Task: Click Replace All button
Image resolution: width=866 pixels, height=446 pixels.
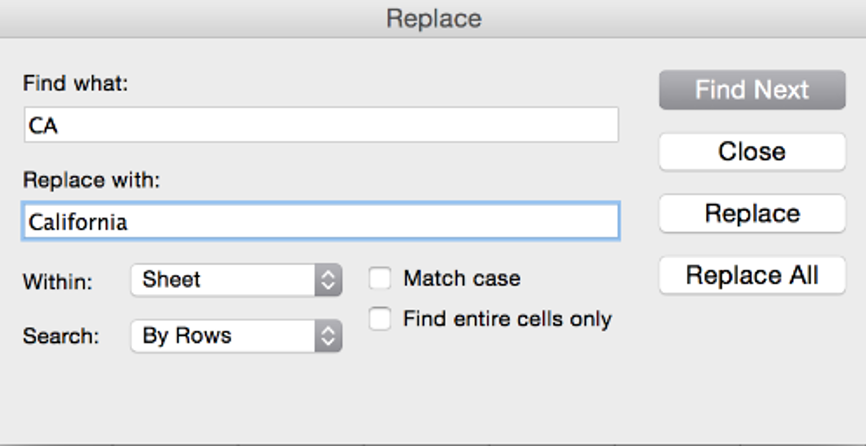Action: pyautogui.click(x=752, y=276)
